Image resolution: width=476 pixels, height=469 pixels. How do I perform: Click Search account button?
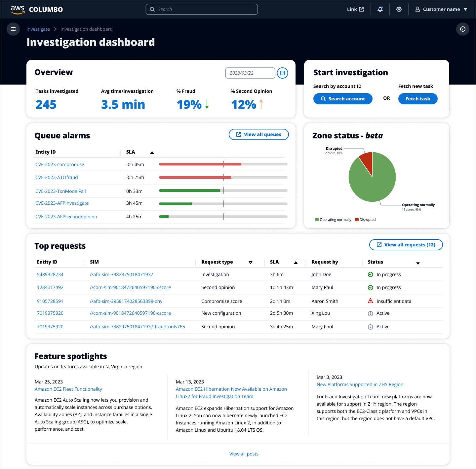(x=343, y=99)
